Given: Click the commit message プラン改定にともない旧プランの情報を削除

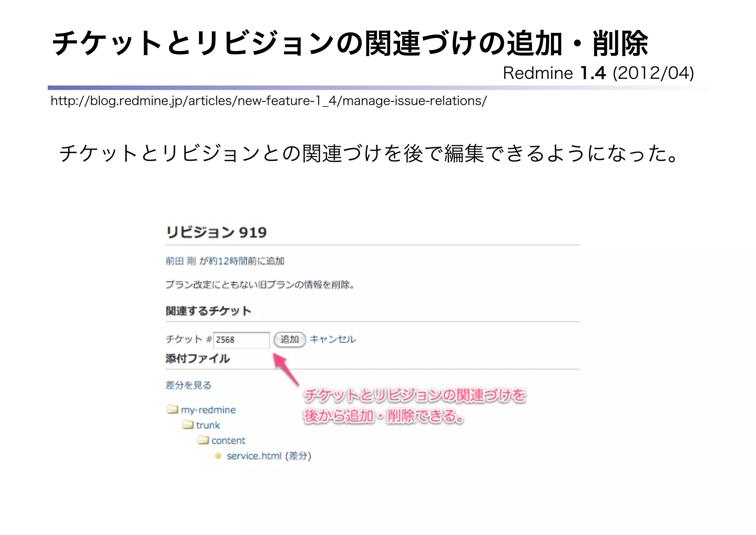Looking at the screenshot, I should 260,285.
